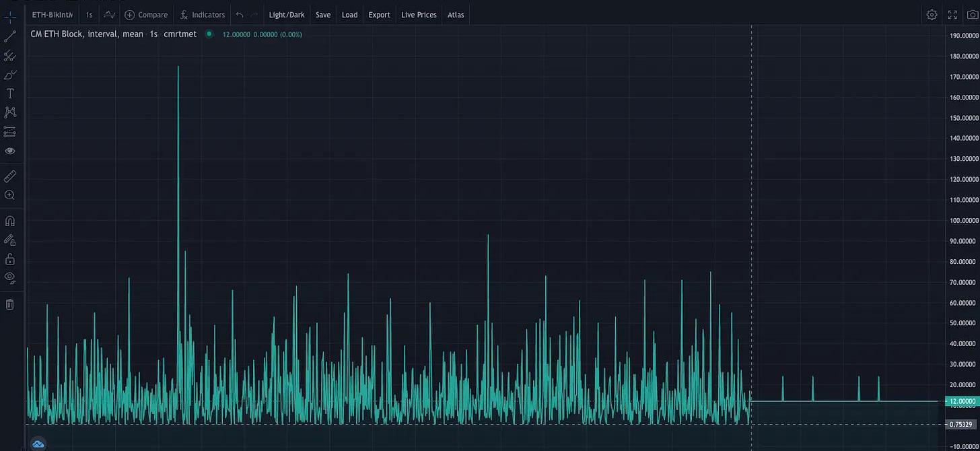Image resolution: width=980 pixels, height=451 pixels.
Task: Click the Export button
Action: click(x=379, y=15)
